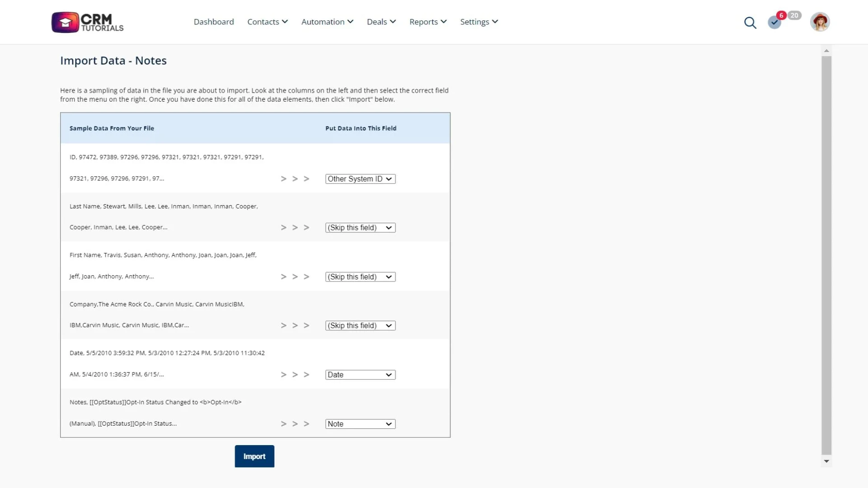Open the Last Name field mapping dropdown
This screenshot has height=488, width=868.
(x=360, y=228)
